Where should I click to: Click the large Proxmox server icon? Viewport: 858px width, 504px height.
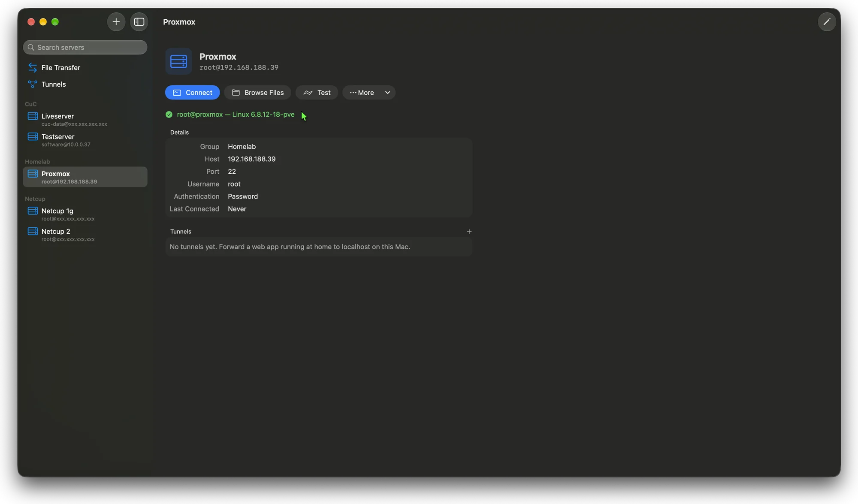(178, 61)
